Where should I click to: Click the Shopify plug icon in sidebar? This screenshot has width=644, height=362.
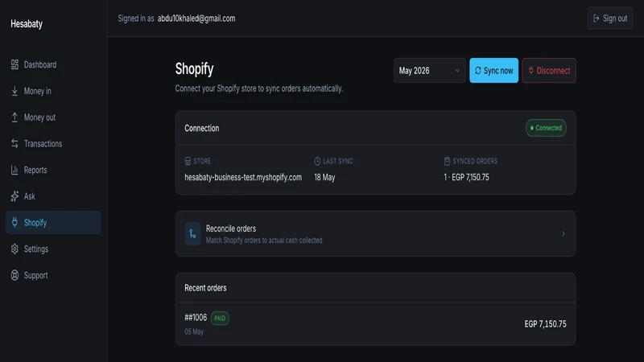(x=14, y=223)
